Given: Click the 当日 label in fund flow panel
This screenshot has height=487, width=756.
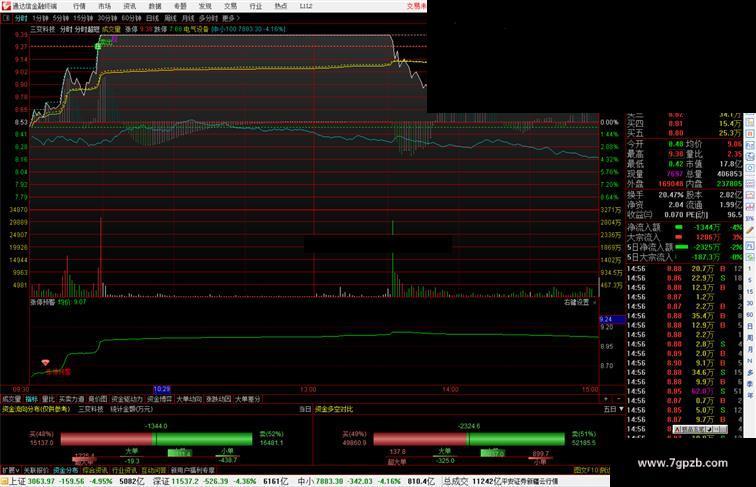Looking at the screenshot, I should tap(305, 409).
